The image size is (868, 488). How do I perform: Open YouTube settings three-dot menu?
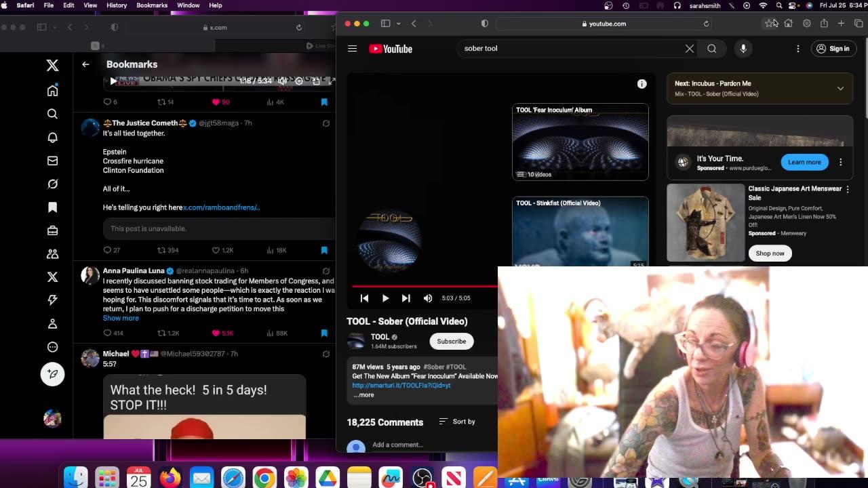click(798, 49)
